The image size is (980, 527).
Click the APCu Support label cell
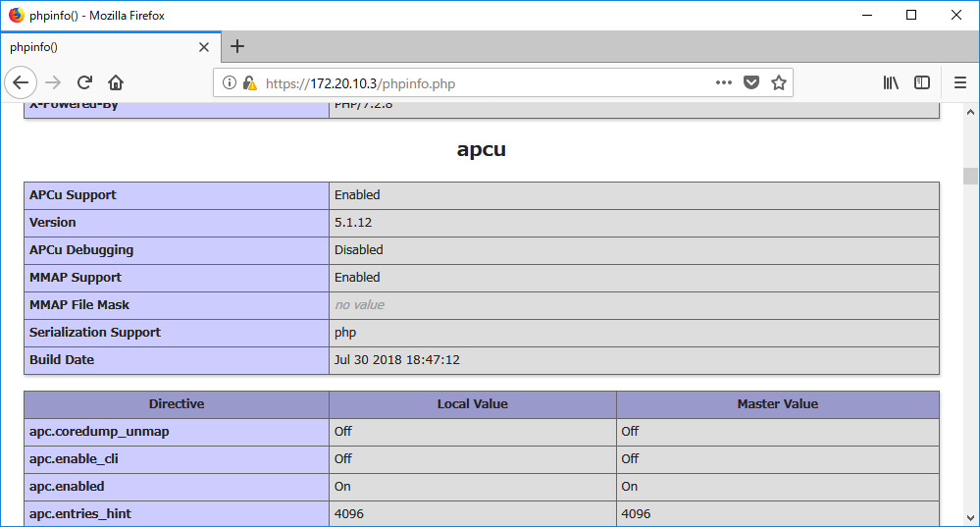coord(177,195)
